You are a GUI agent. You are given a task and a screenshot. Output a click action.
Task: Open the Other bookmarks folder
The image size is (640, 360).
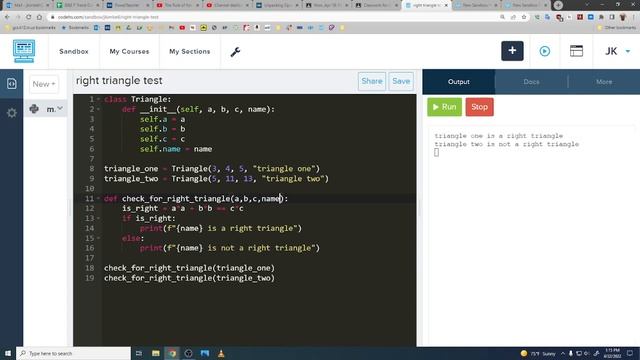pos(617,28)
